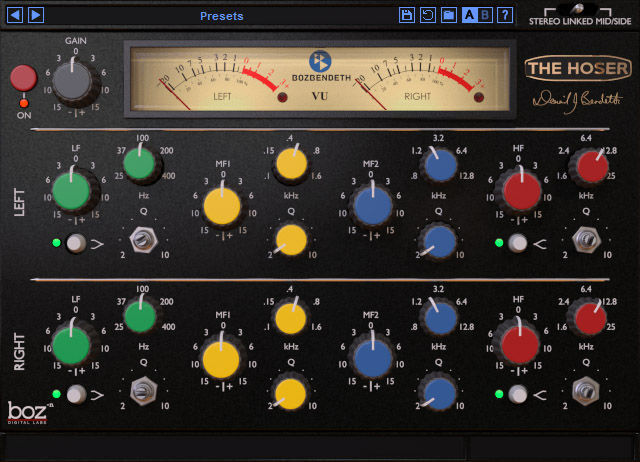Toggle the Right HF shelf switch
This screenshot has height=462, width=640.
(517, 393)
